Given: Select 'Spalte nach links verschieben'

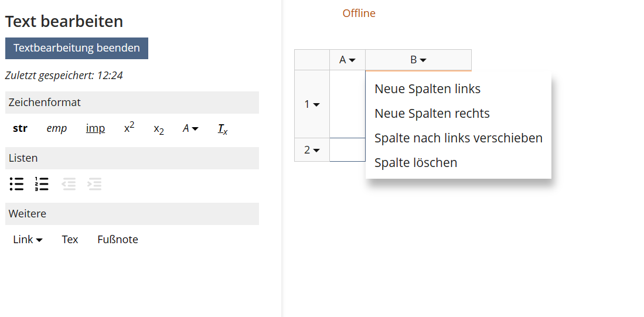Looking at the screenshot, I should pyautogui.click(x=458, y=138).
